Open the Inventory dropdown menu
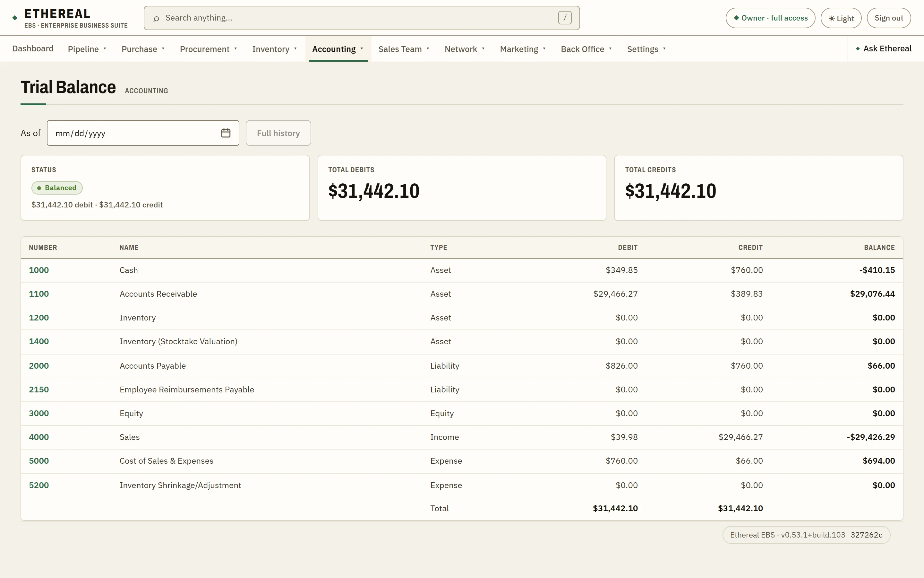 274,49
